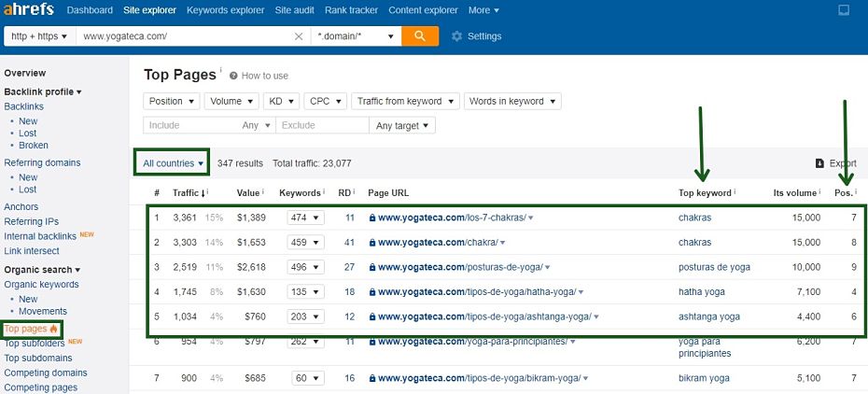
Task: Collapse the Backlink profile section
Action: (43, 91)
